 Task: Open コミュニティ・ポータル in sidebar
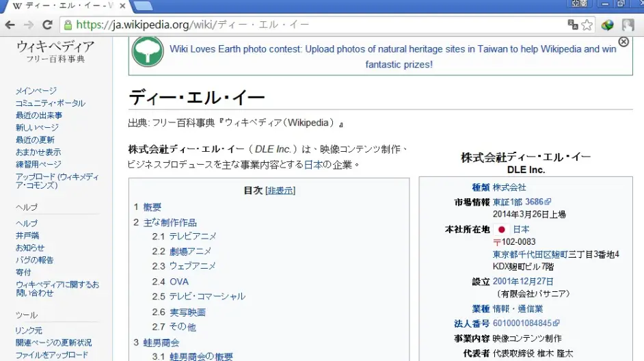pos(51,103)
